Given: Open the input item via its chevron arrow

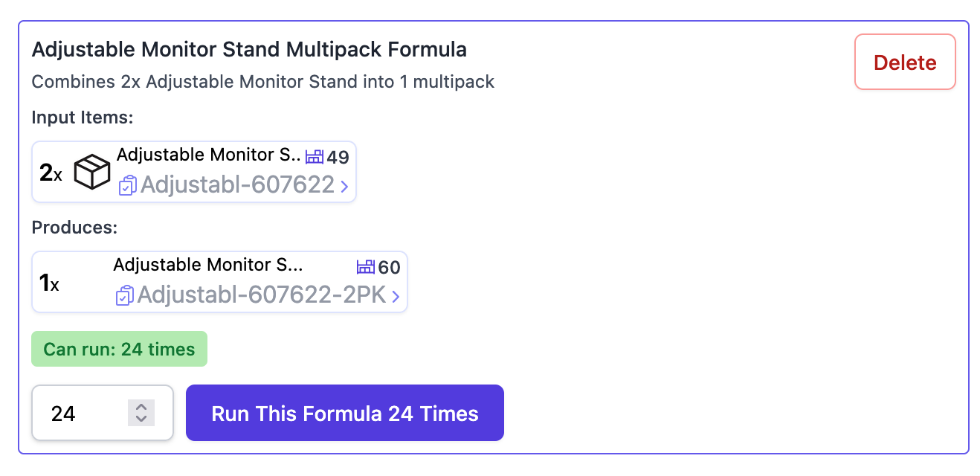Looking at the screenshot, I should coord(344,186).
